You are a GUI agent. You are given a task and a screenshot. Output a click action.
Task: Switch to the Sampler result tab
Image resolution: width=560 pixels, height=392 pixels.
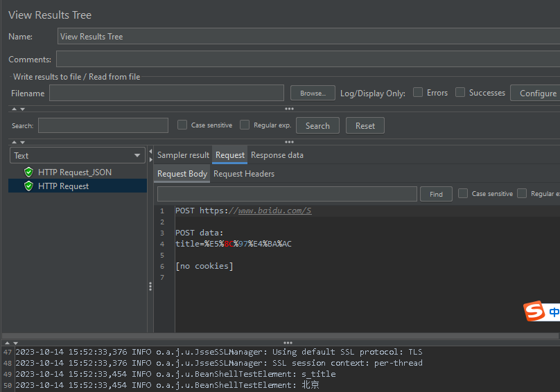coord(183,155)
